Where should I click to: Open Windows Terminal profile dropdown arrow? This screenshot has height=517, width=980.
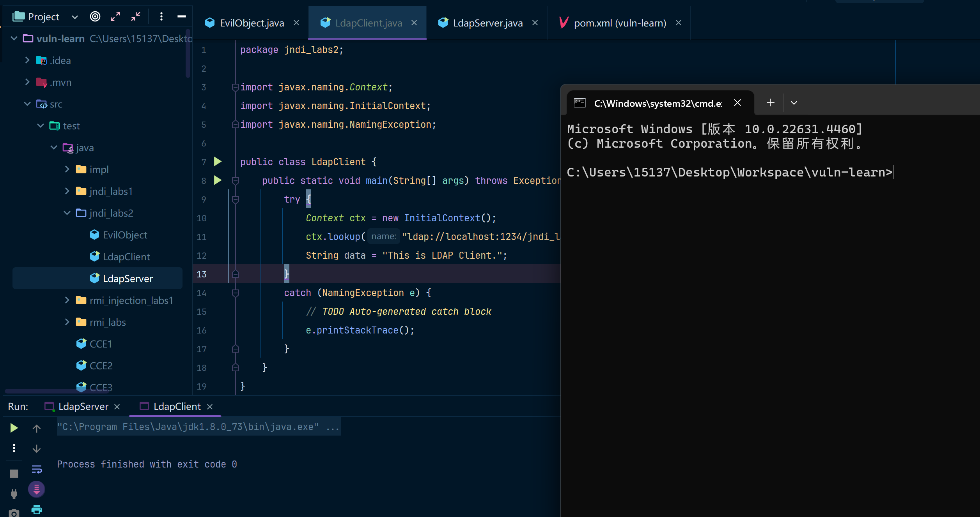pos(794,103)
